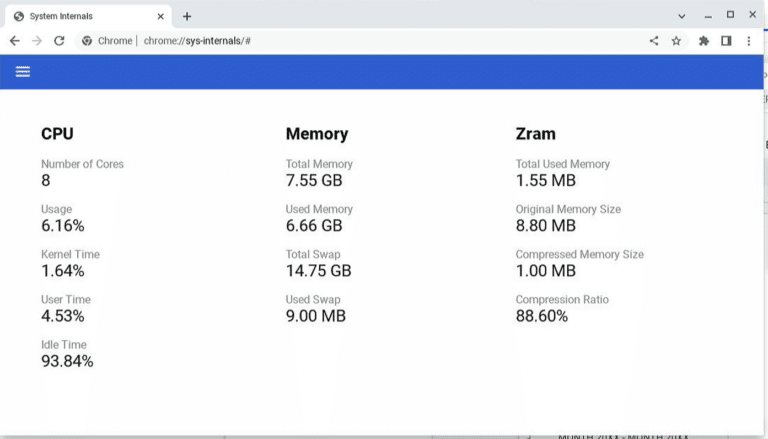This screenshot has height=439, width=768.
Task: View site info via Chrome icon
Action: pos(87,41)
